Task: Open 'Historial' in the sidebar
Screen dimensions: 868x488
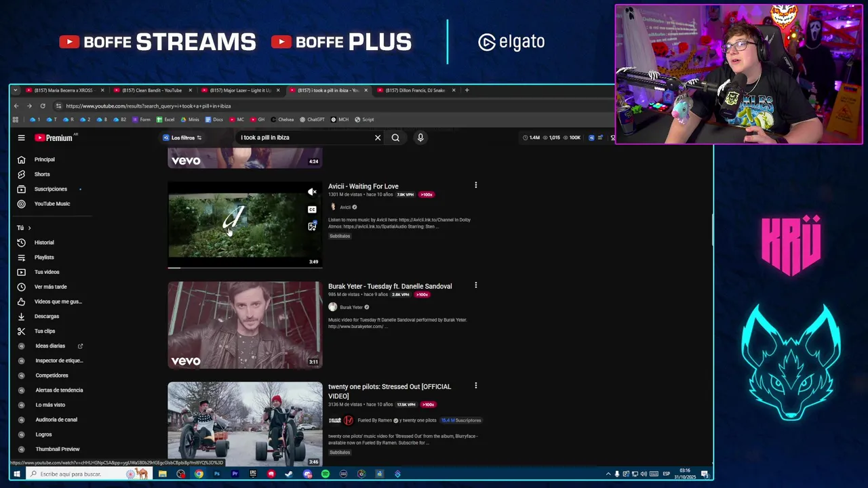Action: (44, 243)
